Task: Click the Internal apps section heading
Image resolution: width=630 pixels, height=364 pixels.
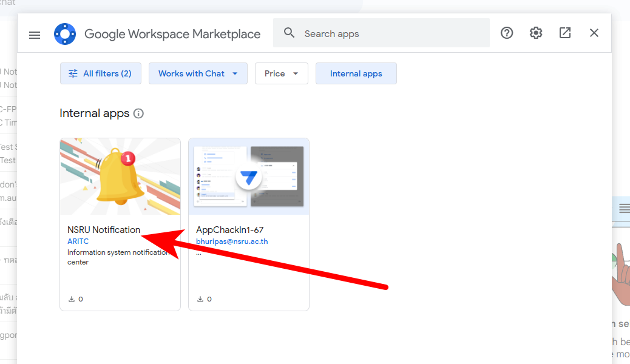Action: [x=95, y=113]
